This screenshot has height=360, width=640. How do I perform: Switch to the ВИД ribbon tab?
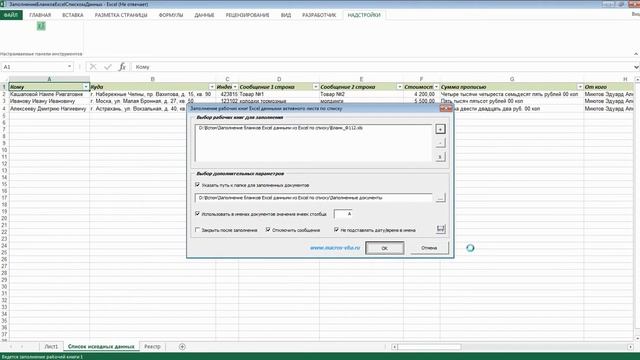(x=286, y=15)
